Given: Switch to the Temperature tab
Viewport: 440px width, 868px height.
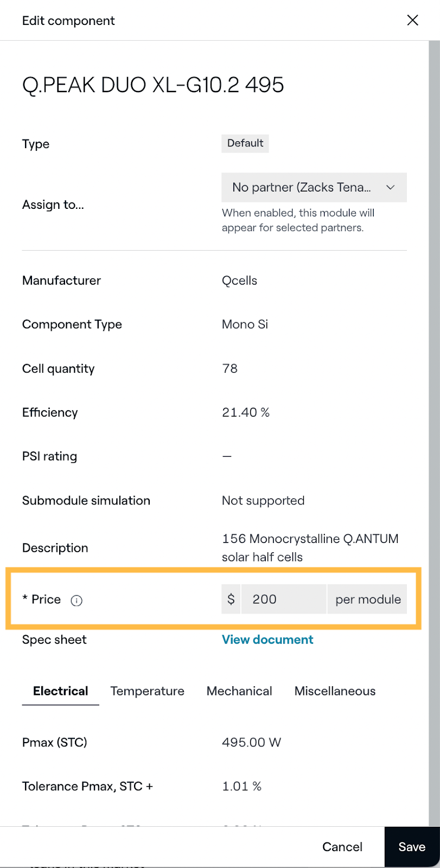Looking at the screenshot, I should (147, 691).
